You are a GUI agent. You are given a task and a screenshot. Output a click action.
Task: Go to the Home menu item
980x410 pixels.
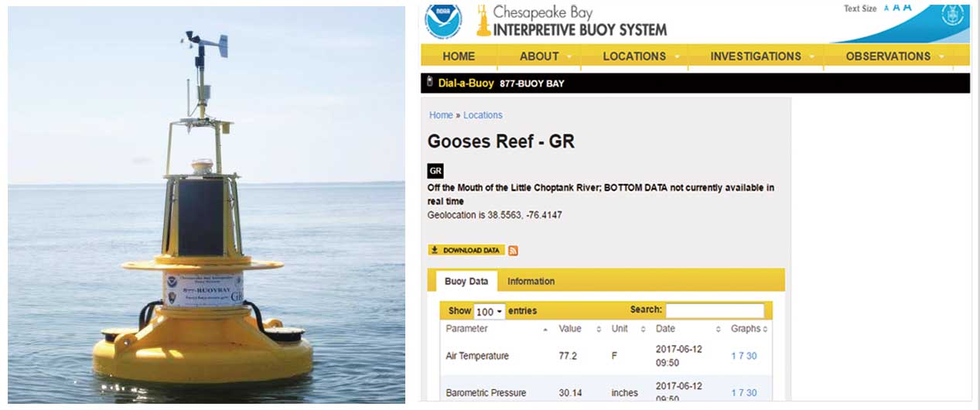pyautogui.click(x=459, y=56)
